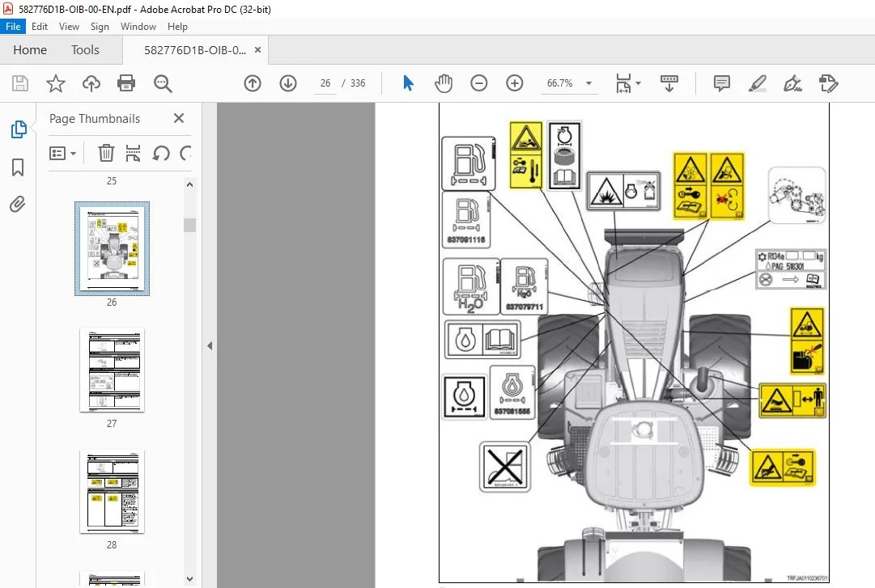875x588 pixels.
Task: Click the insert/extract pages icon
Action: [x=133, y=153]
